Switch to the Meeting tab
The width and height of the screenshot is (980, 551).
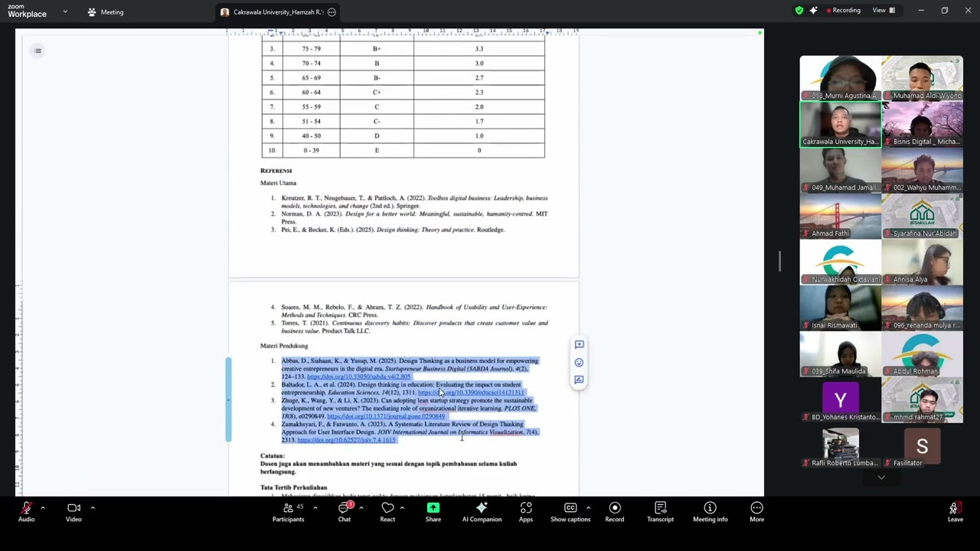(x=106, y=12)
